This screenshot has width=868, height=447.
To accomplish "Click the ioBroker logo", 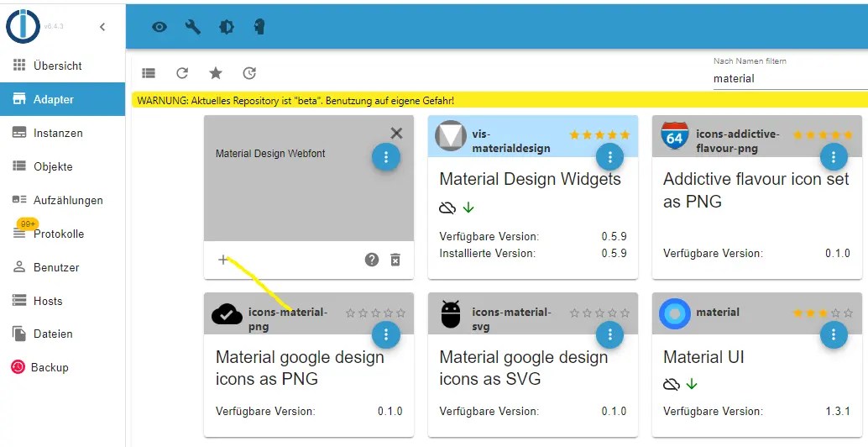I will 23,26.
